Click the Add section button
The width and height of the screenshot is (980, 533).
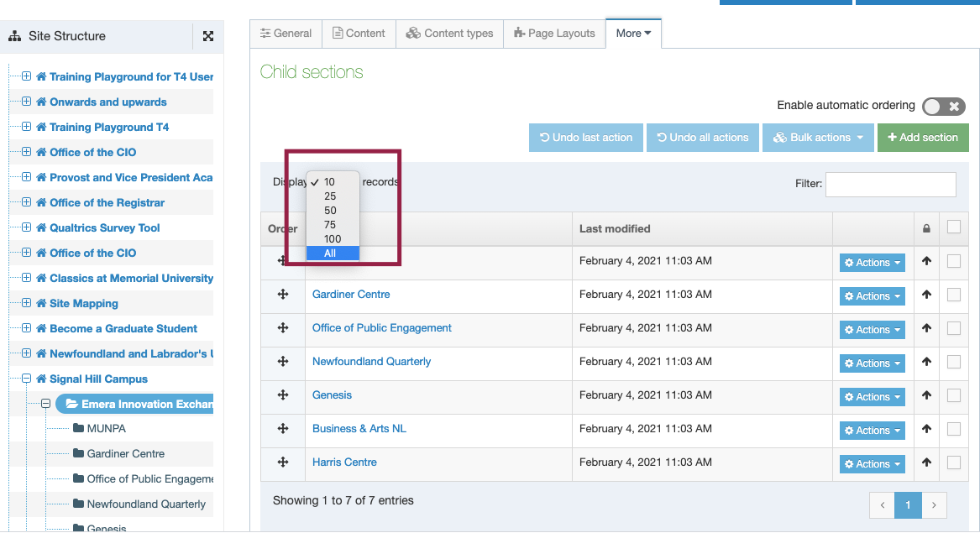(x=923, y=138)
